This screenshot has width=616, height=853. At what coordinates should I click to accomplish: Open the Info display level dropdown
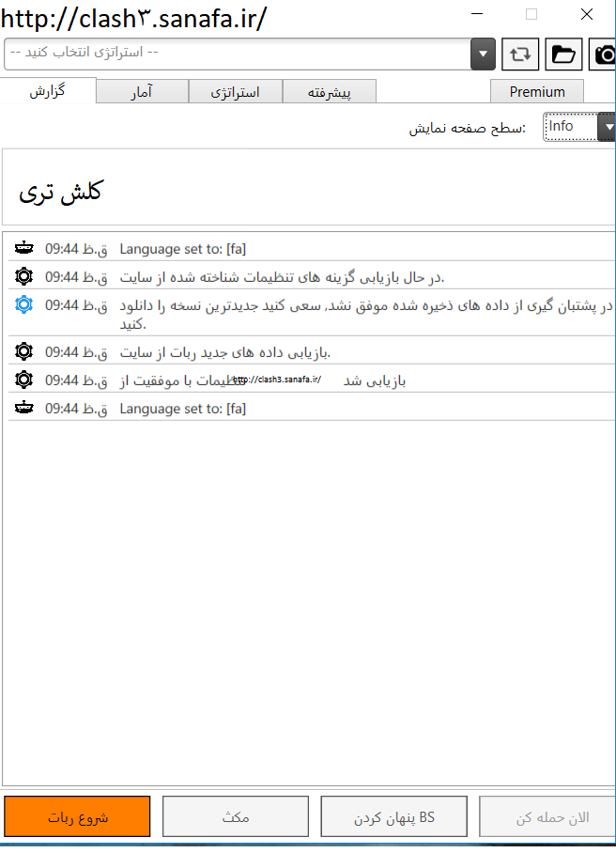579,127
